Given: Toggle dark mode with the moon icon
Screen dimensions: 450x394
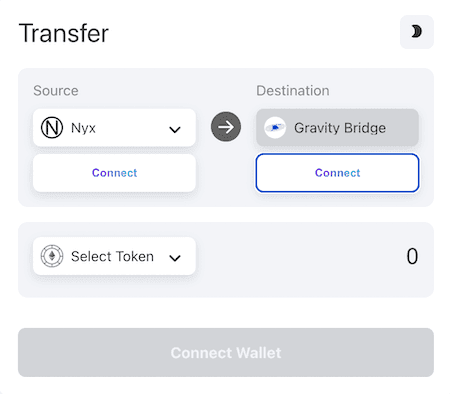Looking at the screenshot, I should click(417, 32).
